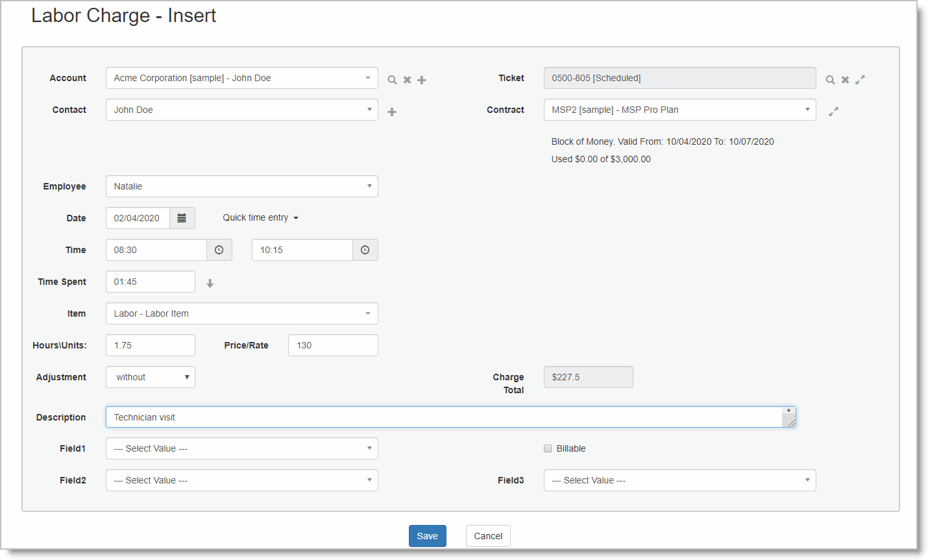Open the end time clock picker
Viewport: 928px width, 560px height.
pyautogui.click(x=365, y=250)
